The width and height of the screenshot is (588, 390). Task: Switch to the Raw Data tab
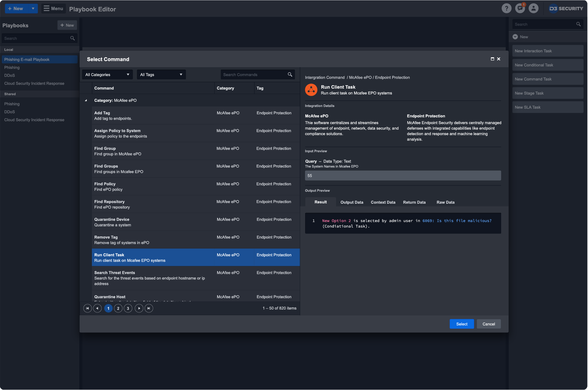pos(445,202)
